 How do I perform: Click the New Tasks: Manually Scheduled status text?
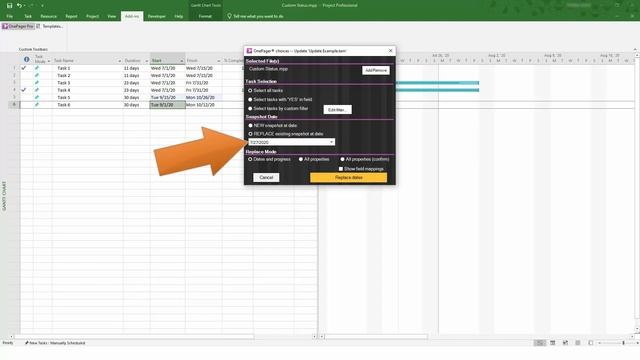coord(55,343)
